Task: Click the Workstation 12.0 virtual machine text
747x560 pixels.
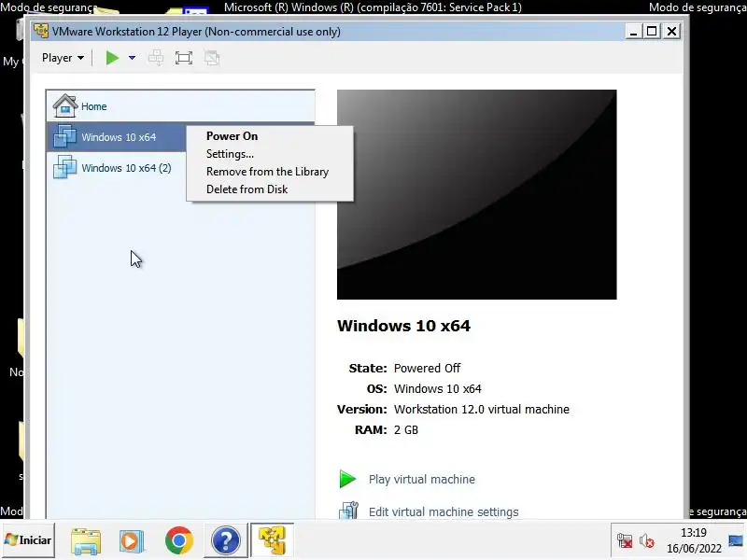Action: [482, 410]
